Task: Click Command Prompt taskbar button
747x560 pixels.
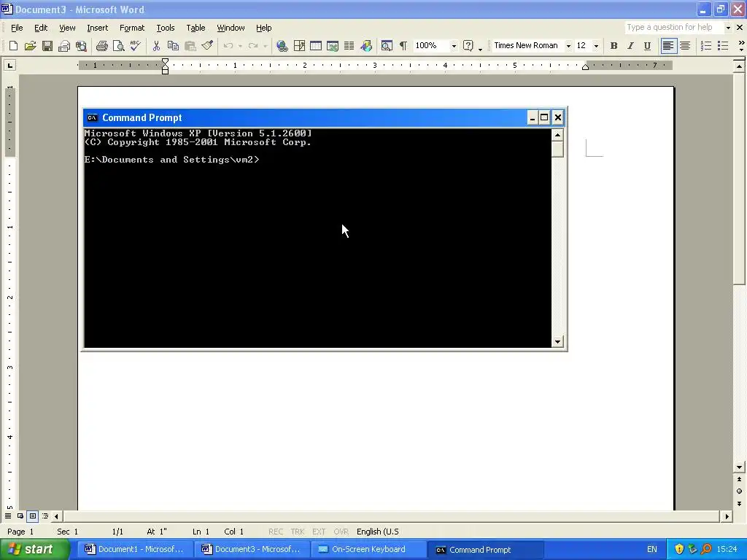Action: pos(484,550)
